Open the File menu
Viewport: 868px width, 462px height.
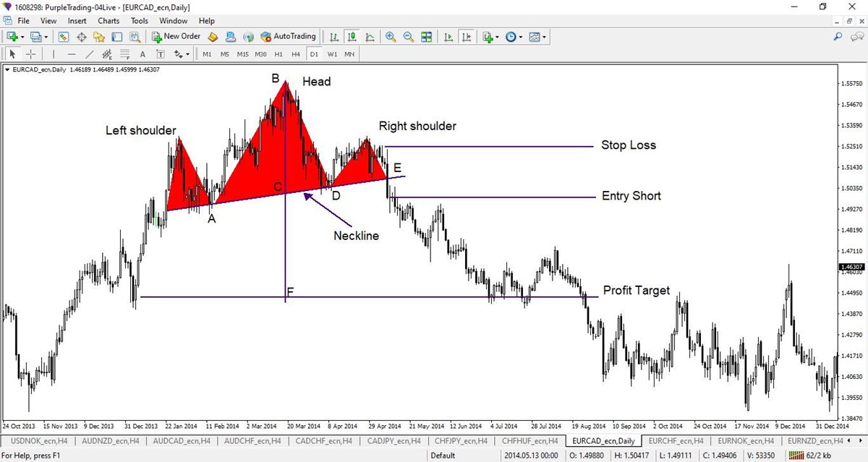coord(23,21)
